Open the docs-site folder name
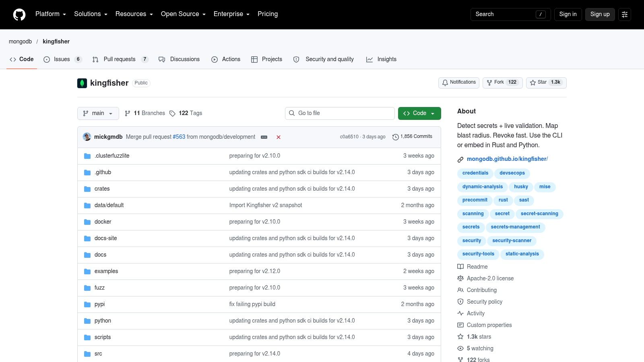The width and height of the screenshot is (644, 362). pos(106,239)
